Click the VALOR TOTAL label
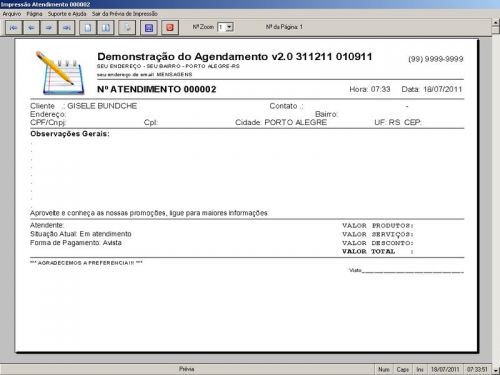 click(378, 252)
